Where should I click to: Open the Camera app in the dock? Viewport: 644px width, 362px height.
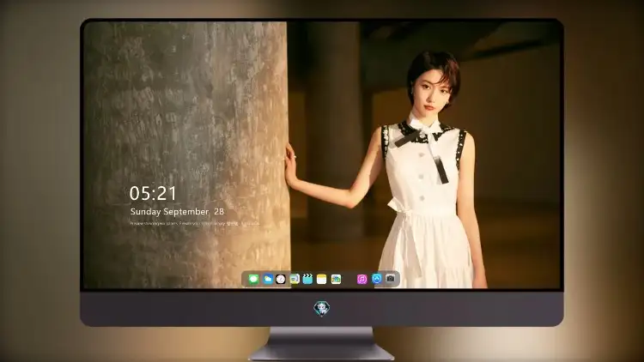click(391, 279)
